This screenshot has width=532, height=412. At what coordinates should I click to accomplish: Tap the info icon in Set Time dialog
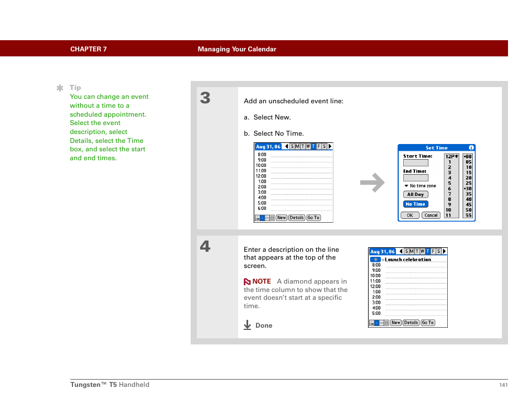(x=471, y=147)
